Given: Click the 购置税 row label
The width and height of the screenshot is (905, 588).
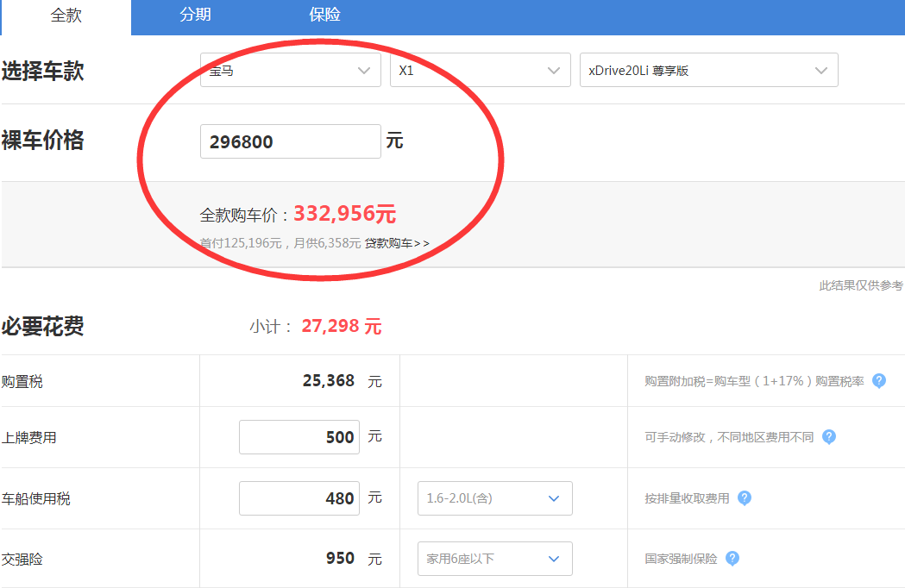Looking at the screenshot, I should coord(22,381).
